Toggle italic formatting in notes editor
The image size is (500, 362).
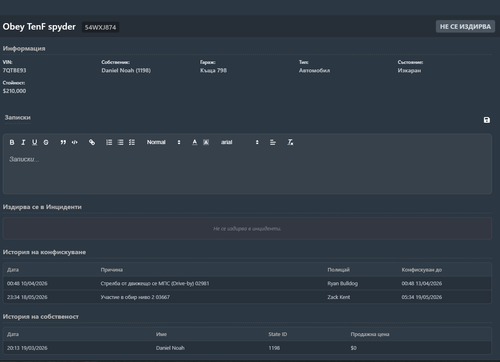tap(23, 142)
